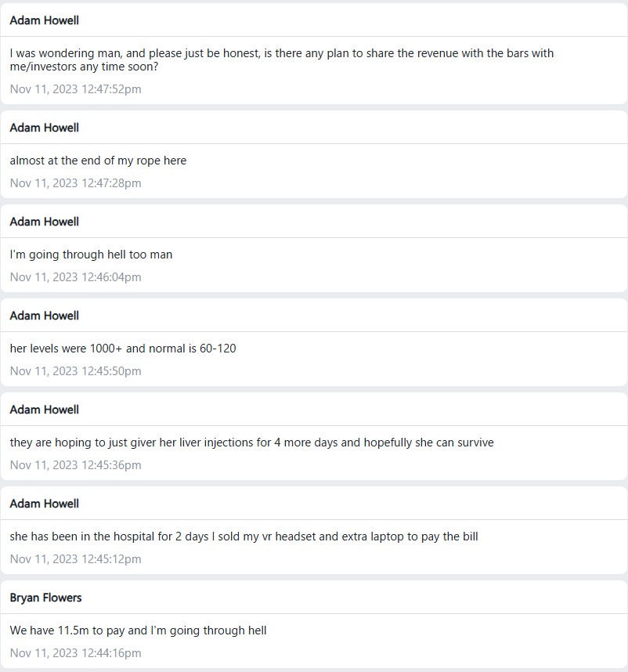Click the Bryan Flowers sender name

[45, 598]
